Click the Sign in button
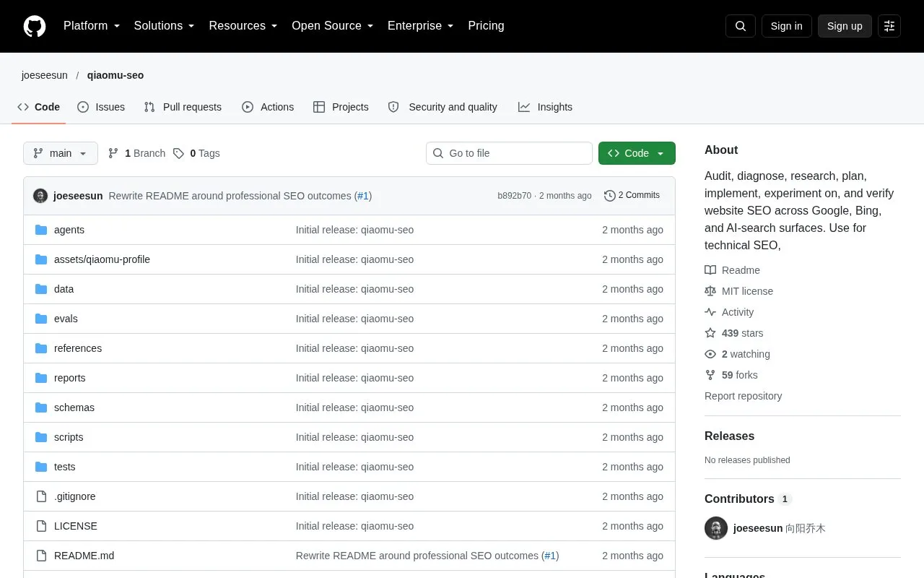Image resolution: width=924 pixels, height=578 pixels. (x=787, y=26)
